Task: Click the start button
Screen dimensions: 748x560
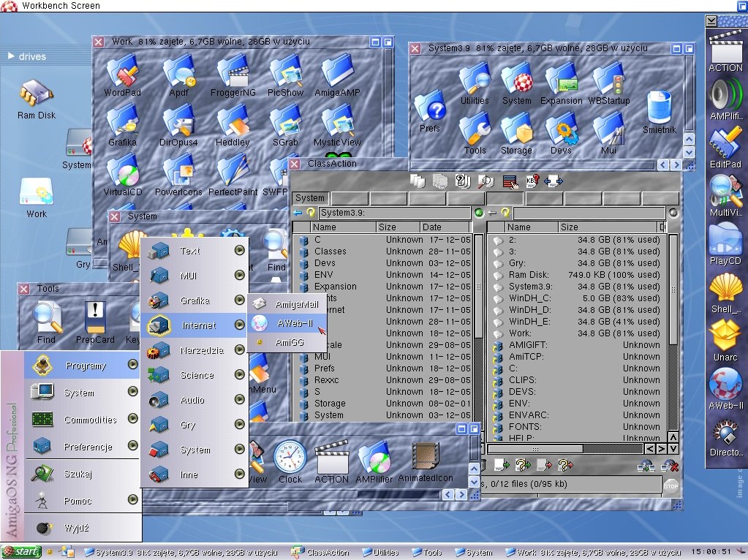Action: pyautogui.click(x=21, y=552)
